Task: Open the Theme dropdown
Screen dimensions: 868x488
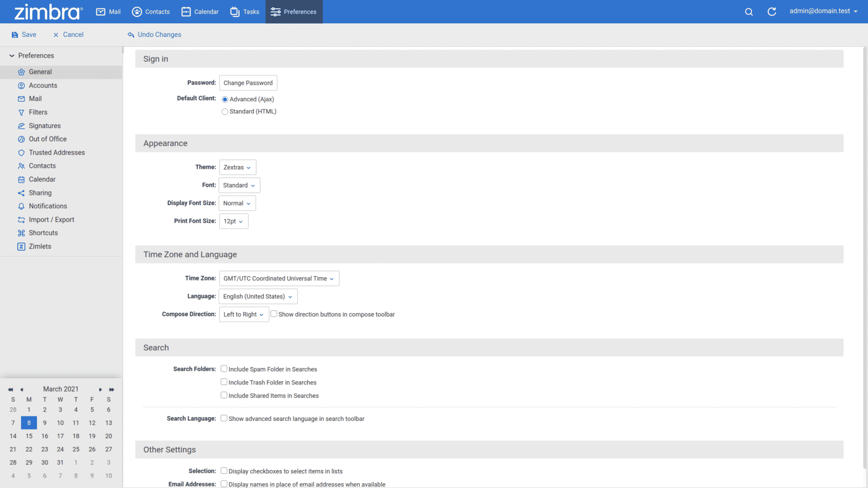Action: [237, 167]
